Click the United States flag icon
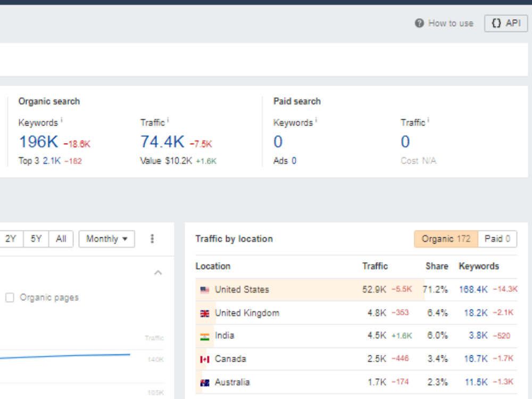The height and width of the screenshot is (399, 532). point(205,290)
